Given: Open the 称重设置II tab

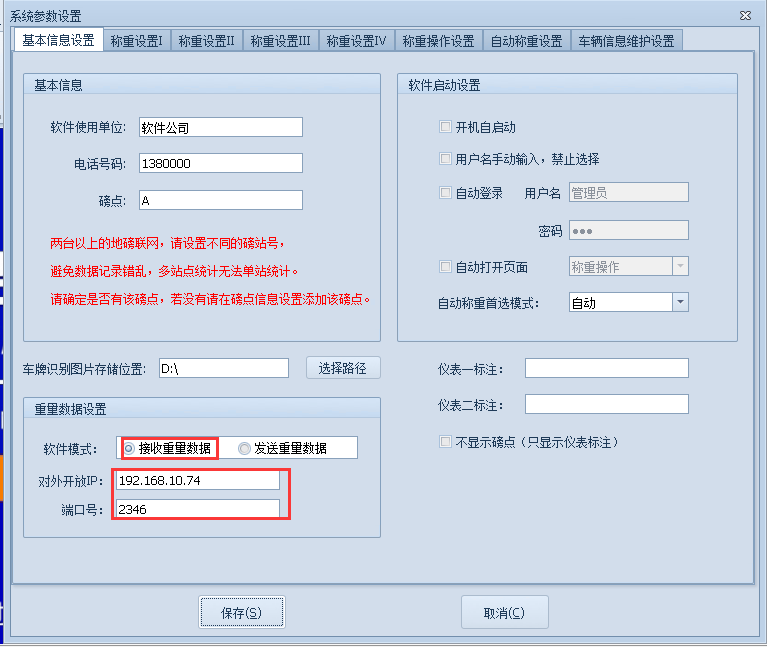Looking at the screenshot, I should (x=206, y=41).
